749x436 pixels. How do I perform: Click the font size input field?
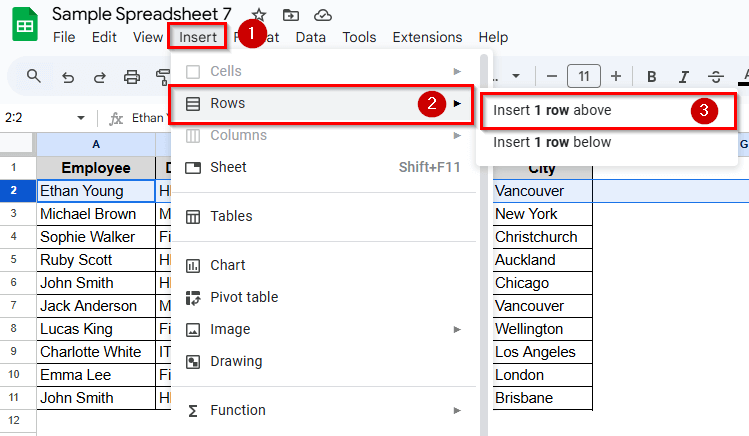tap(583, 76)
